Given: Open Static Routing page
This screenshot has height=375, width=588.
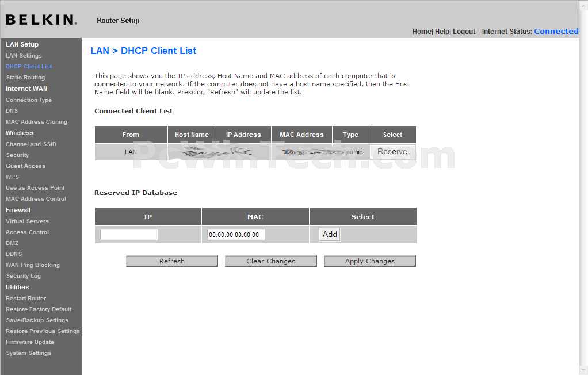Looking at the screenshot, I should click(25, 77).
